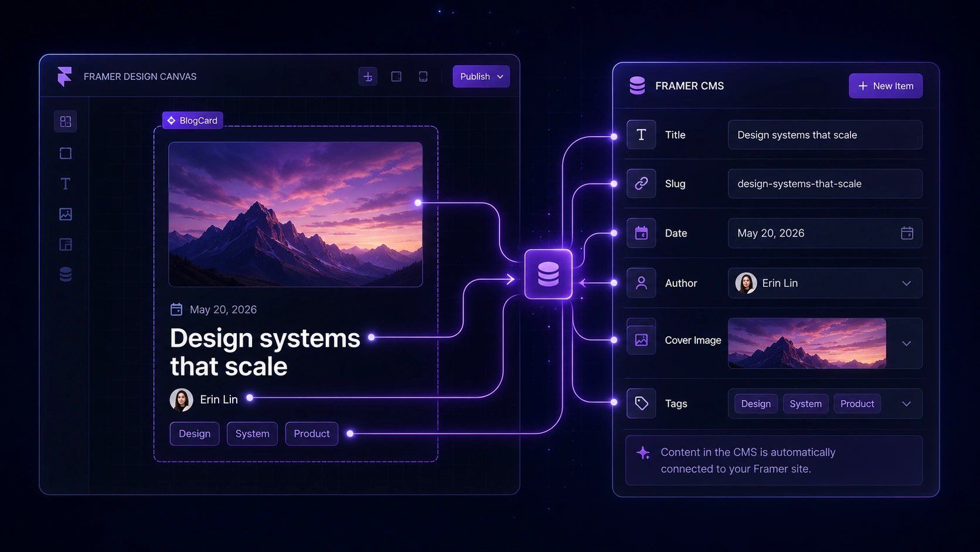The image size is (980, 552).
Task: Edit the Date input 'May 20, 2026'
Action: (825, 233)
